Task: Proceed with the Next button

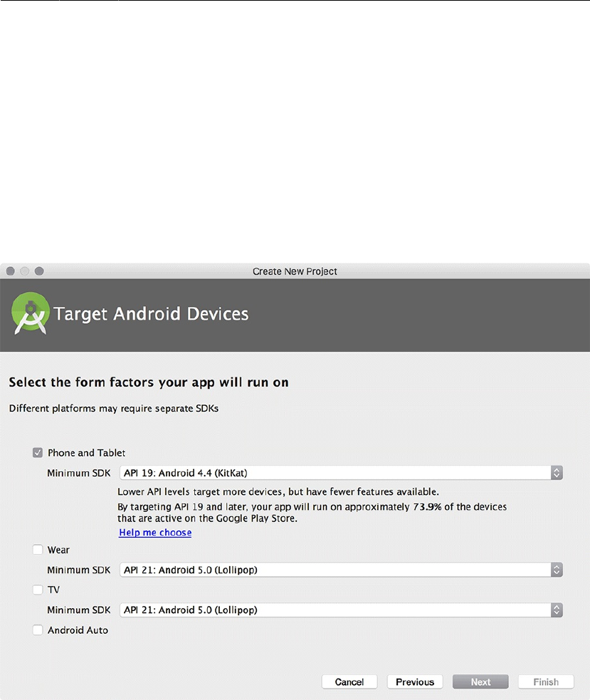Action: 480,681
